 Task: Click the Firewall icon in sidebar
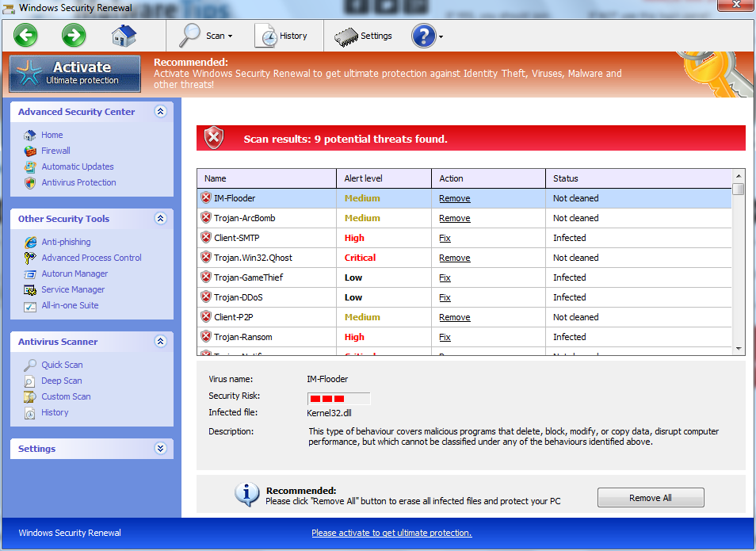[x=30, y=151]
